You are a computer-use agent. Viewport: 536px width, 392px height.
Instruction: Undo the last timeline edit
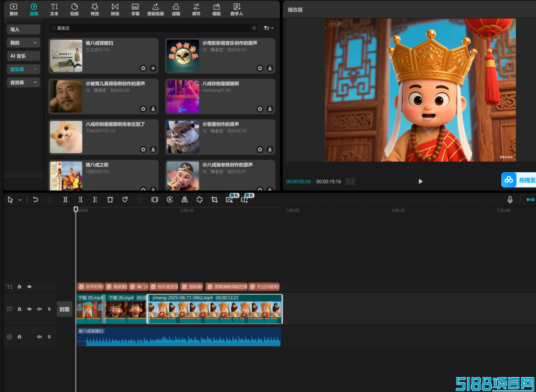coord(36,199)
